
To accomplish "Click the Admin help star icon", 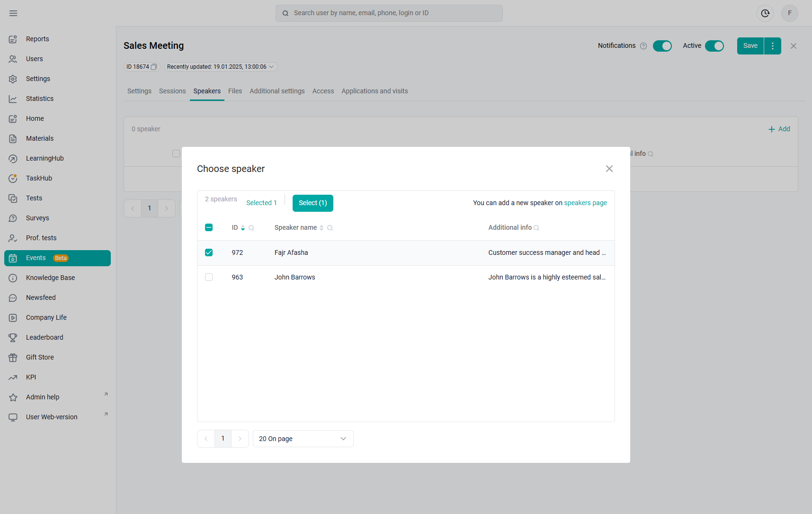I will (x=13, y=397).
